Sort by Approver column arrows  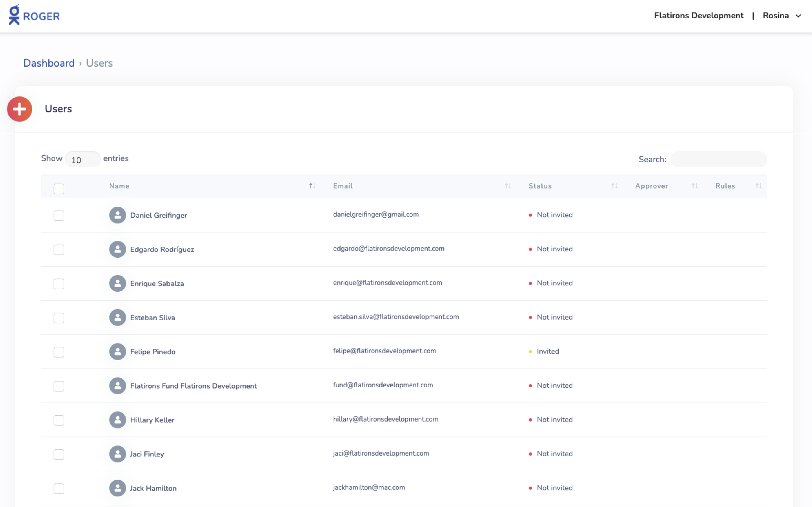(694, 186)
